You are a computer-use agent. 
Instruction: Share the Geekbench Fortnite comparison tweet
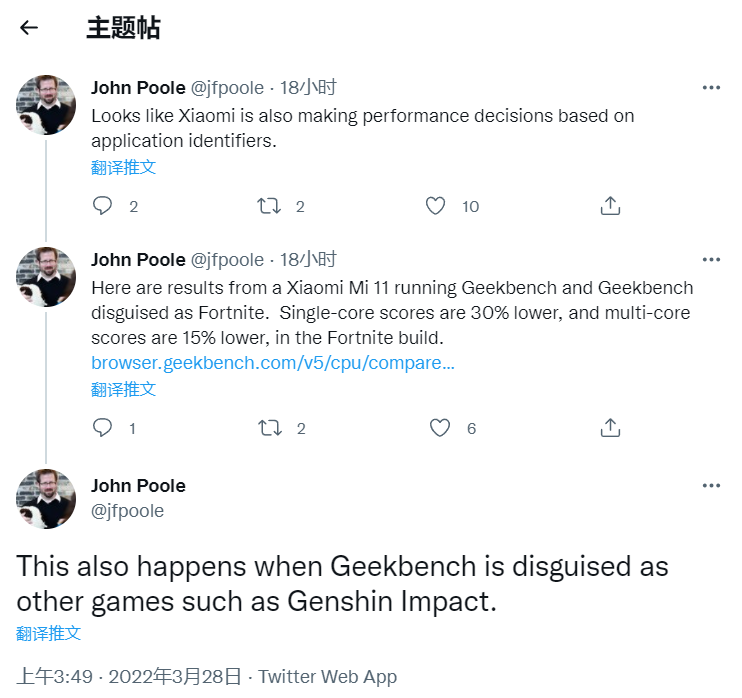tap(610, 428)
